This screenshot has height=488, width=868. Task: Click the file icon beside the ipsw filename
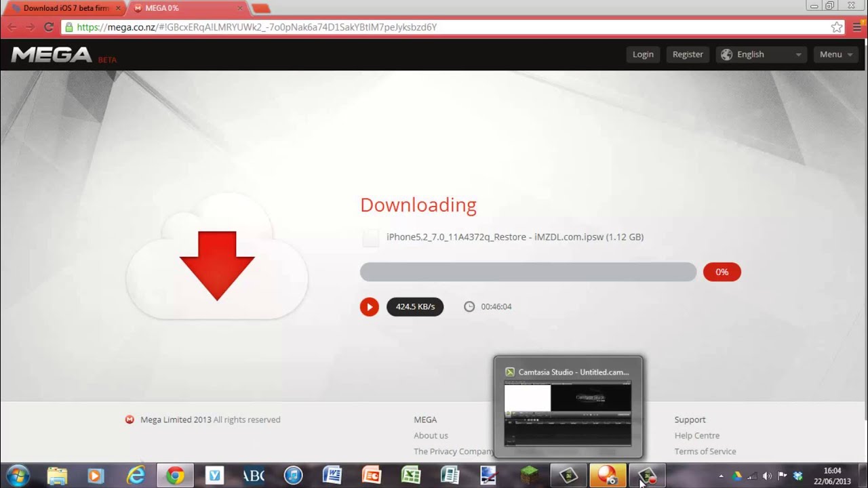[371, 237]
